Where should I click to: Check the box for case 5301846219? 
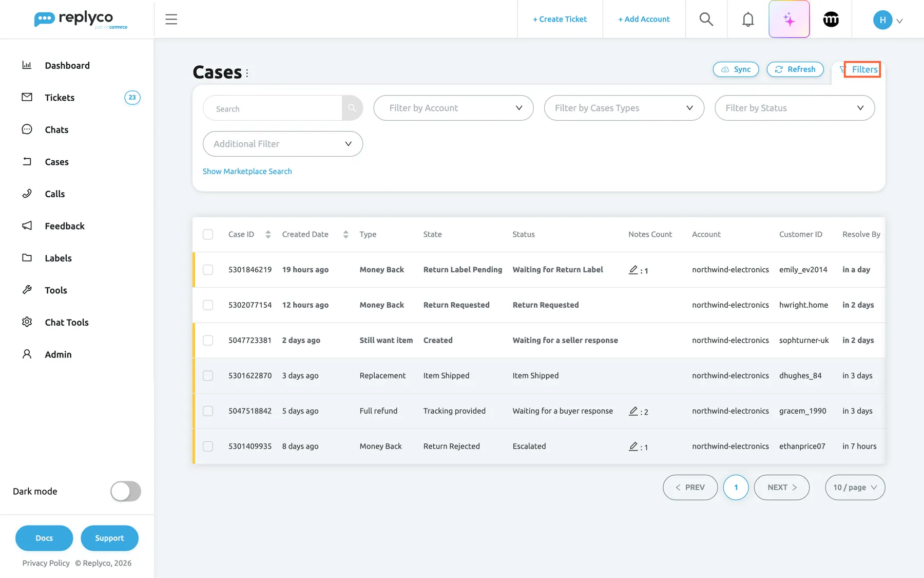[x=208, y=270]
